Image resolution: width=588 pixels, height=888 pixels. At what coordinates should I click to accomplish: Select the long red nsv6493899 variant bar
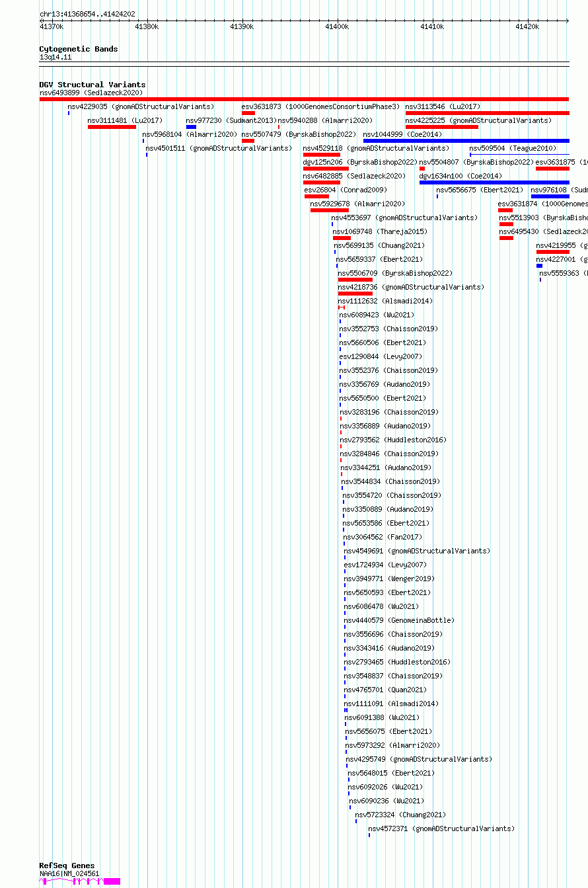click(x=304, y=99)
